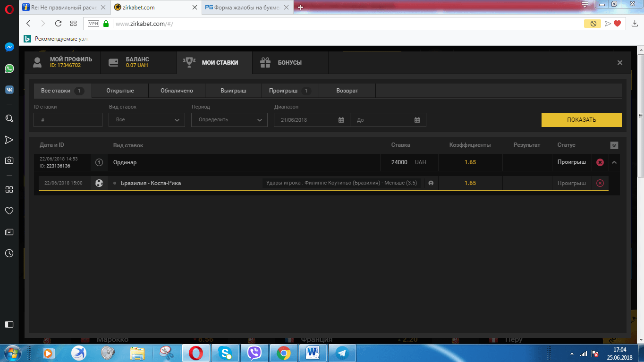
Task: Open WhatsApp sidebar panel
Action: [9, 68]
